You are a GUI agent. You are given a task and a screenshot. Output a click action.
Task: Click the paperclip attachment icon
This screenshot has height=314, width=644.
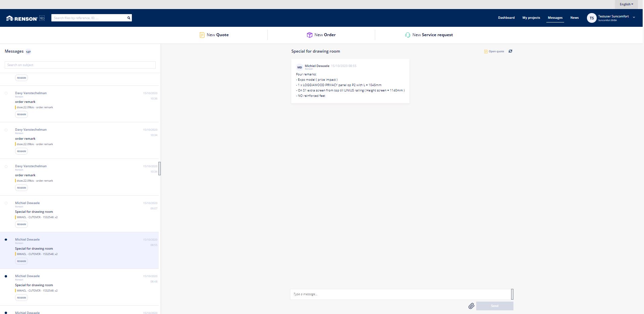pyautogui.click(x=471, y=306)
